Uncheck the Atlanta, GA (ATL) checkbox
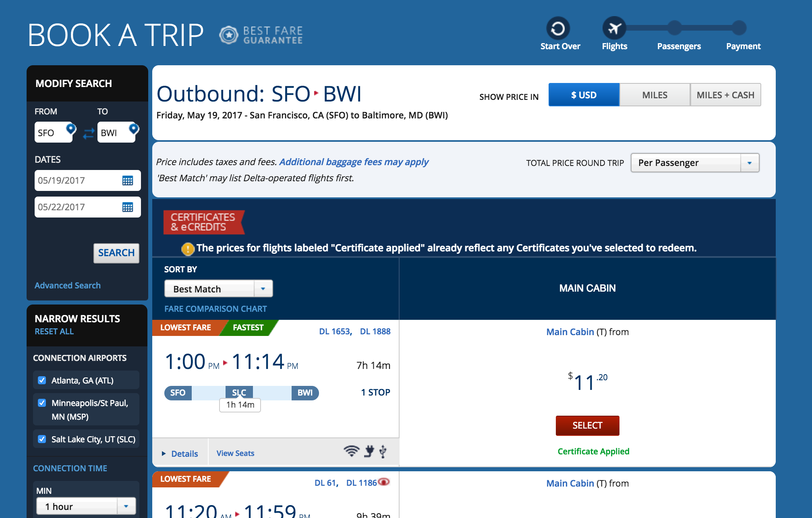812x518 pixels. click(42, 380)
